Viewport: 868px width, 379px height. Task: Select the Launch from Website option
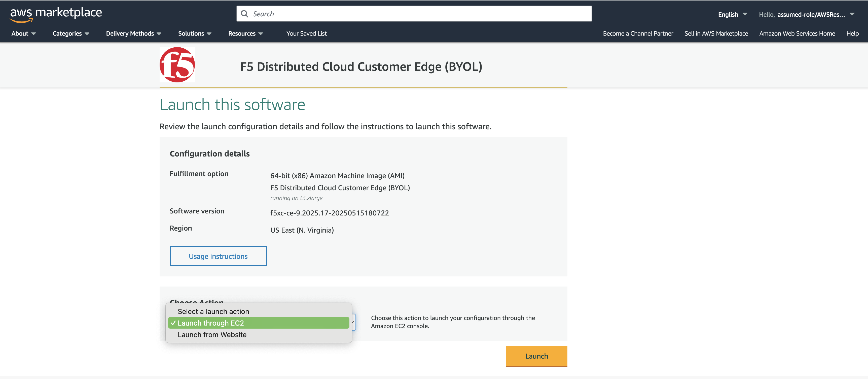[x=259, y=335]
